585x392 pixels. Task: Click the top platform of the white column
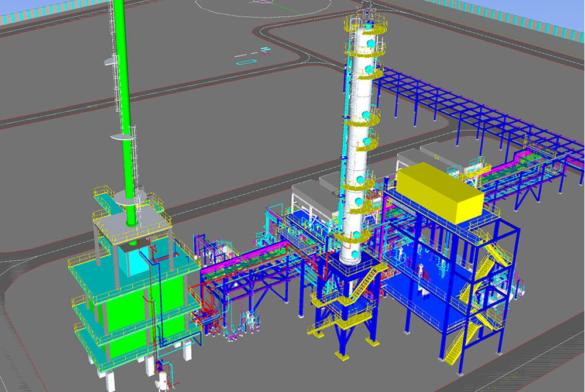366,23
